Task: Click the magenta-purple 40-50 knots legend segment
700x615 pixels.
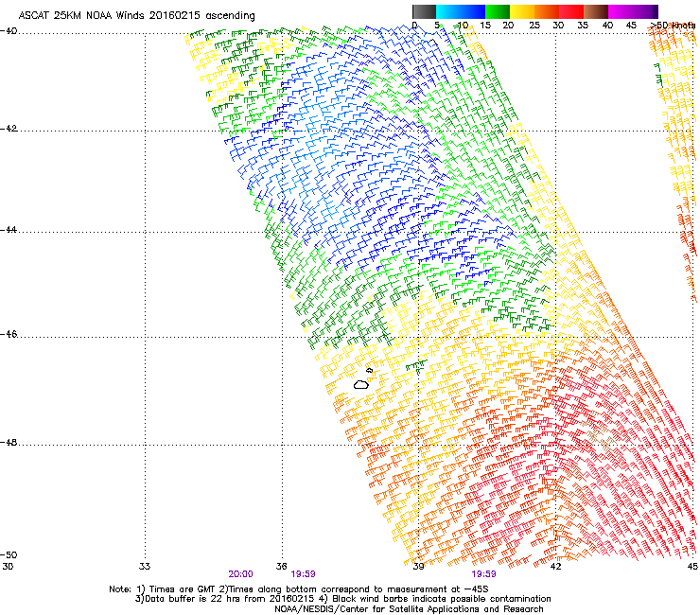Action: click(633, 11)
